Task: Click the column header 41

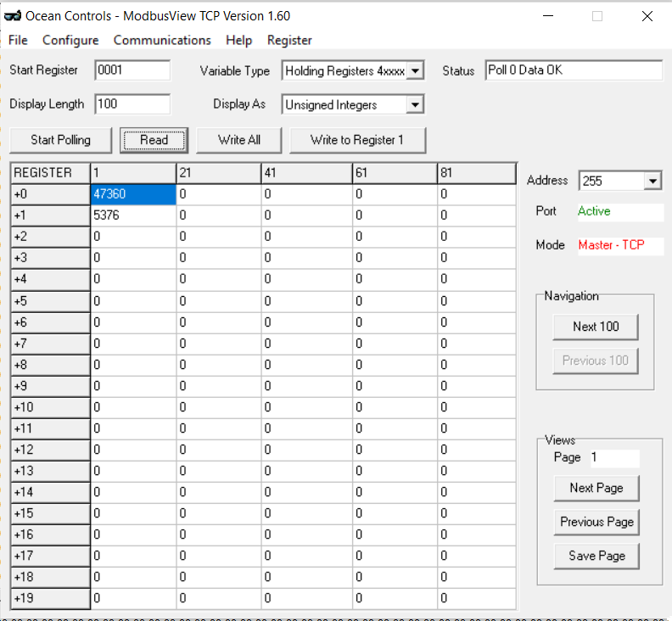Action: [306, 173]
